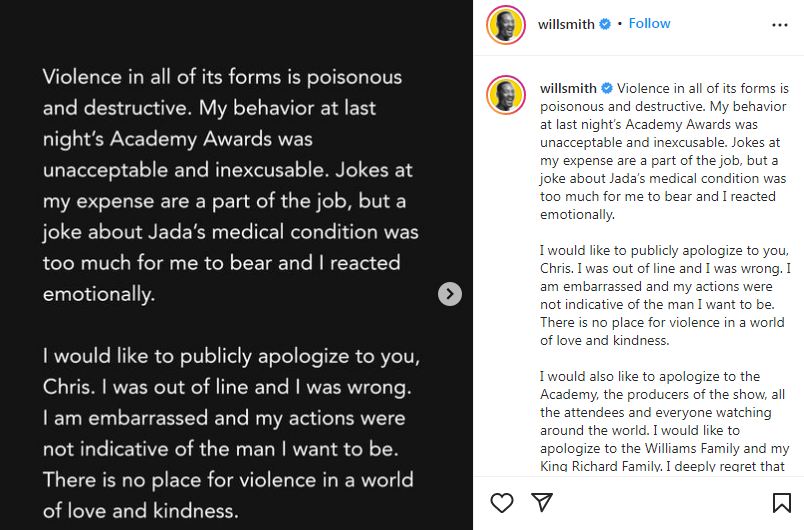The image size is (804, 530).
Task: Open willsmith profile from header username
Action: pyautogui.click(x=566, y=24)
